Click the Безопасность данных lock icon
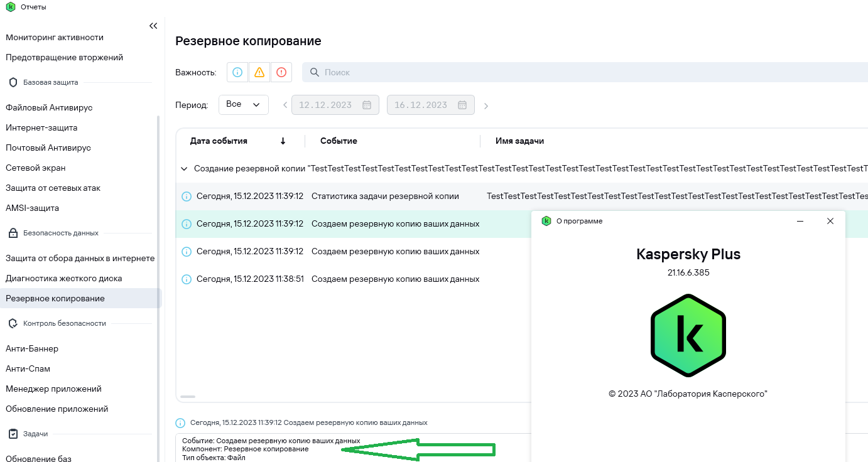 click(13, 233)
